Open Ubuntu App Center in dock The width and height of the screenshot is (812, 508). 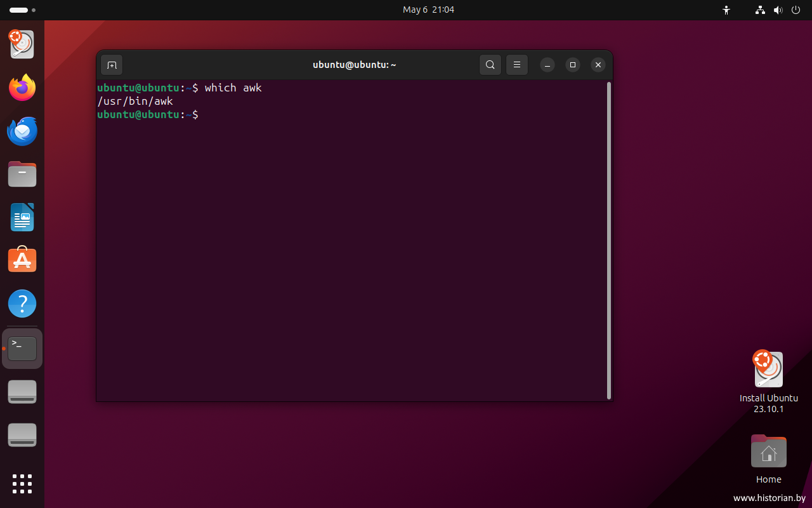[x=22, y=260]
